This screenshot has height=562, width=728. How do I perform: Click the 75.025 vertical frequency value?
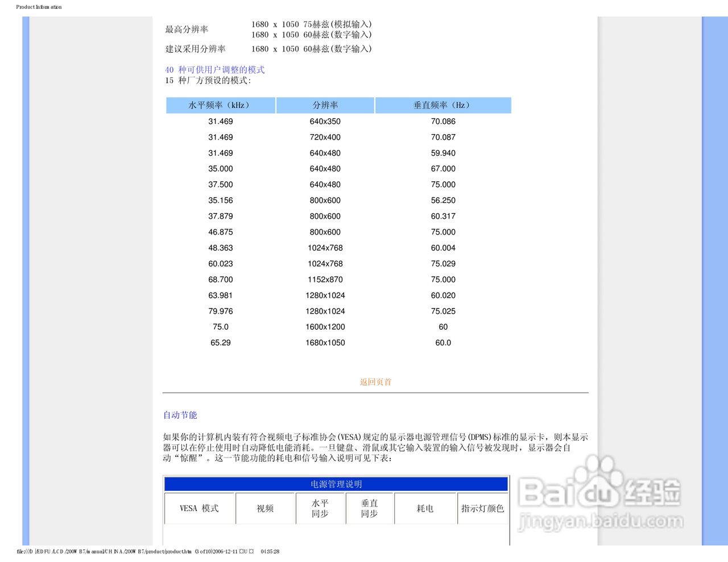tap(443, 311)
